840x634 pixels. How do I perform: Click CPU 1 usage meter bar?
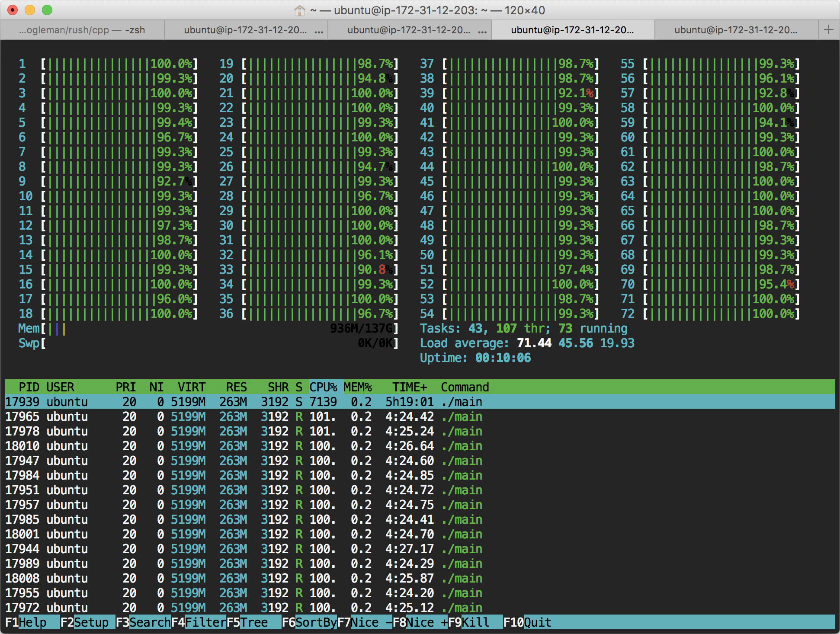(108, 64)
